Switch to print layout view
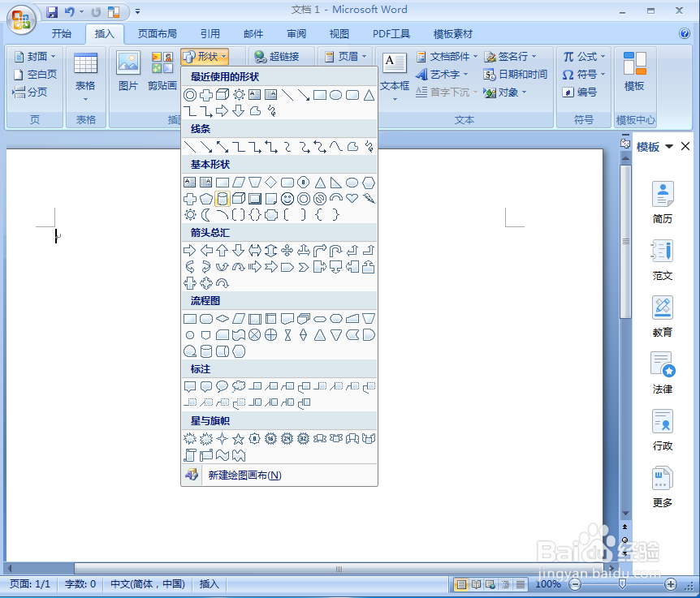Viewport: 700px width, 598px height. pos(461,584)
